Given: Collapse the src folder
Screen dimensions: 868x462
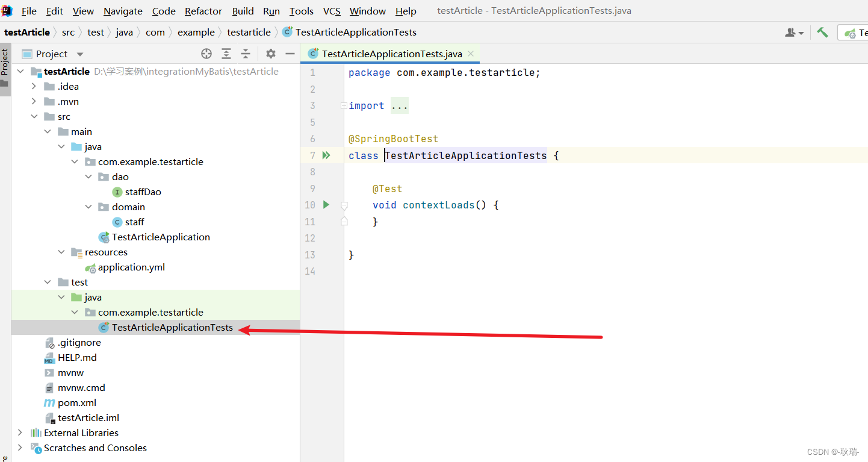Looking at the screenshot, I should 34,116.
